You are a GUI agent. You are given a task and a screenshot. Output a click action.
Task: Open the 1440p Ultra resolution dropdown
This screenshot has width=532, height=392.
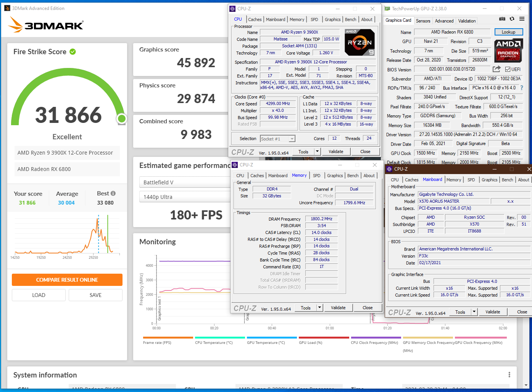click(x=183, y=197)
